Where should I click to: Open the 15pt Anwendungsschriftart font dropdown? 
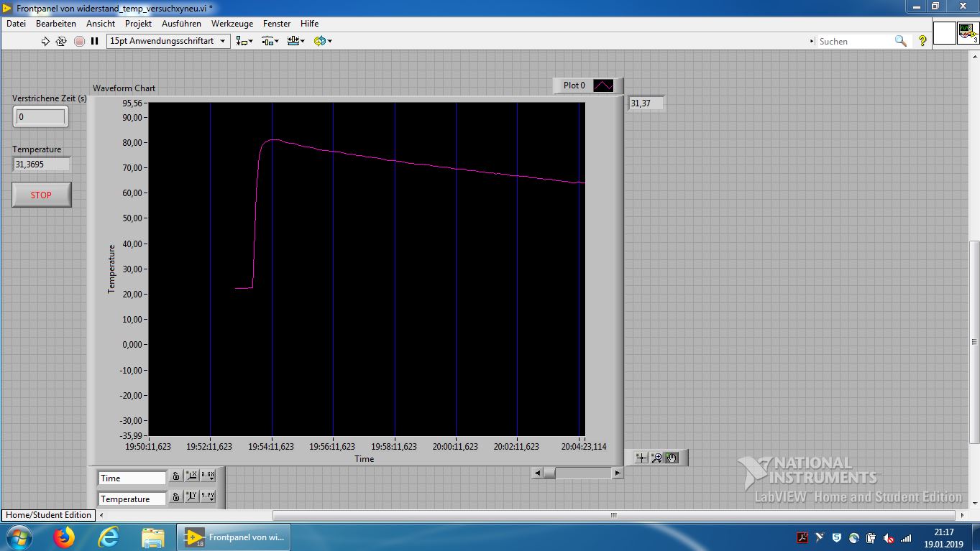168,41
